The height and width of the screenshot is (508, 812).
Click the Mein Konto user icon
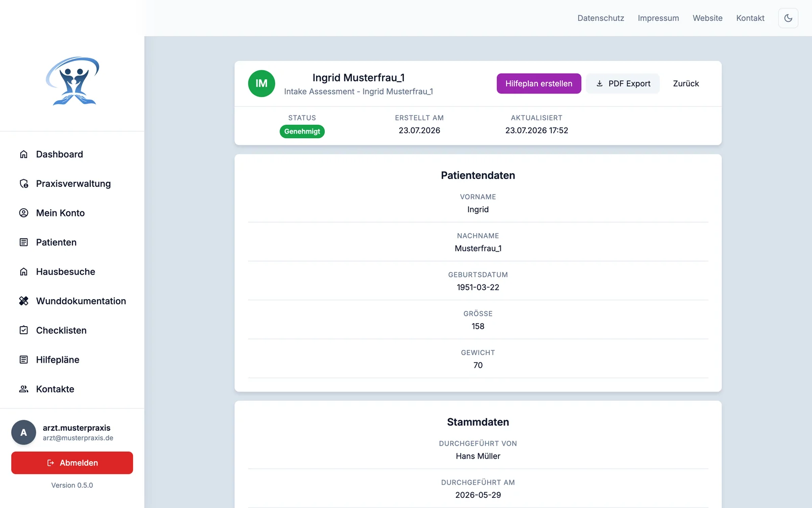(x=24, y=213)
